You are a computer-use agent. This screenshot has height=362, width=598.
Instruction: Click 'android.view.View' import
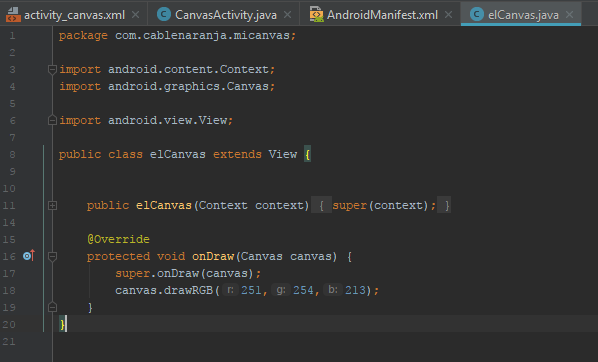coord(167,121)
